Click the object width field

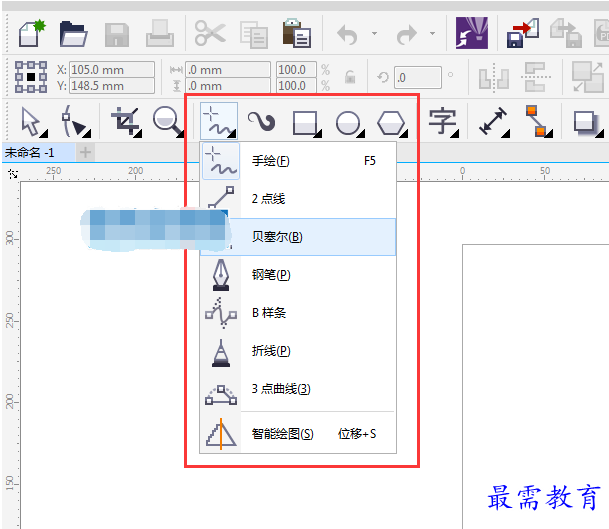228,70
